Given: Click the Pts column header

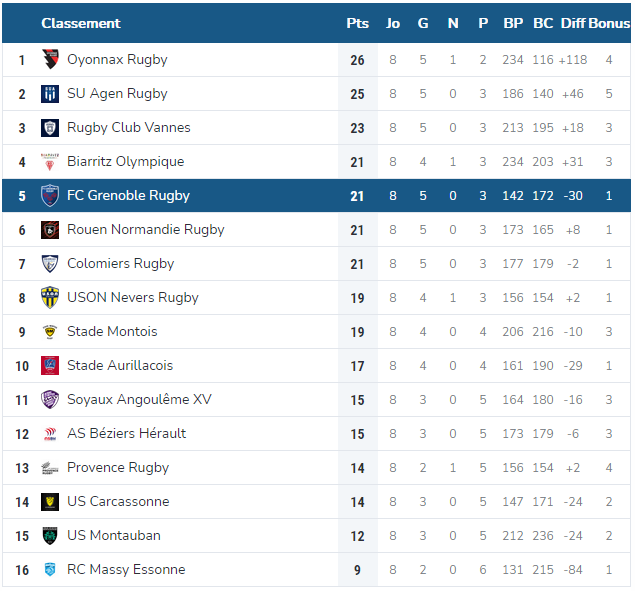Looking at the screenshot, I should 358,23.
